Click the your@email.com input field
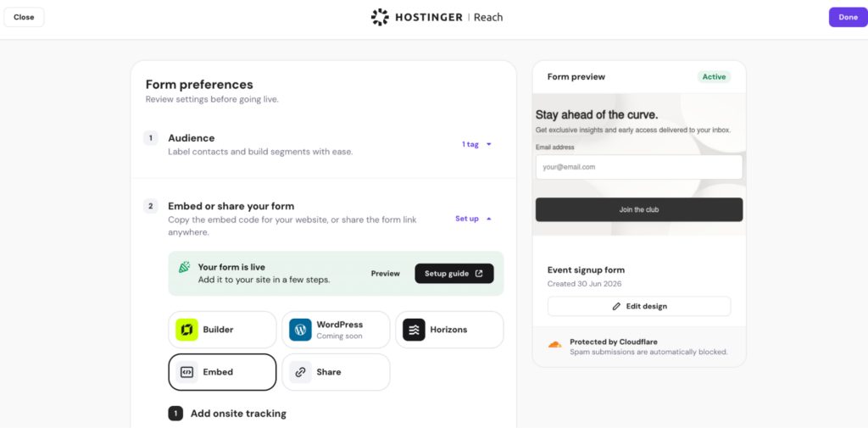The image size is (868, 428). click(x=639, y=167)
